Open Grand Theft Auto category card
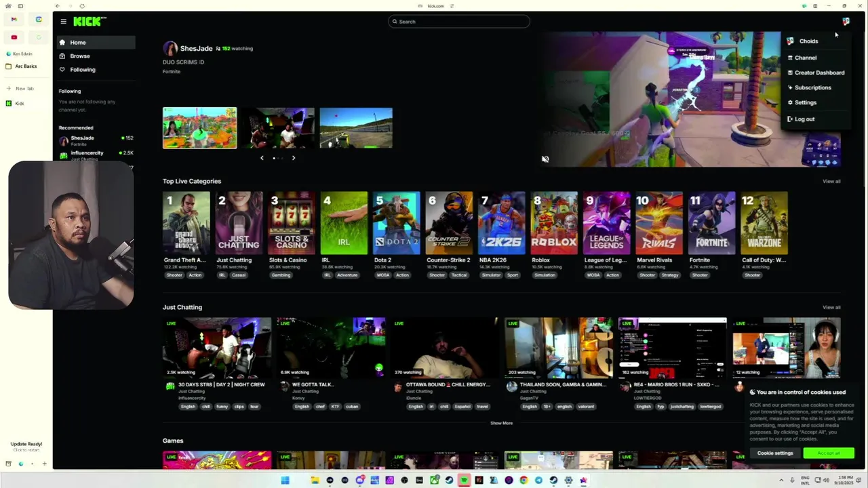Screen dimensions: 868x488 [186, 223]
